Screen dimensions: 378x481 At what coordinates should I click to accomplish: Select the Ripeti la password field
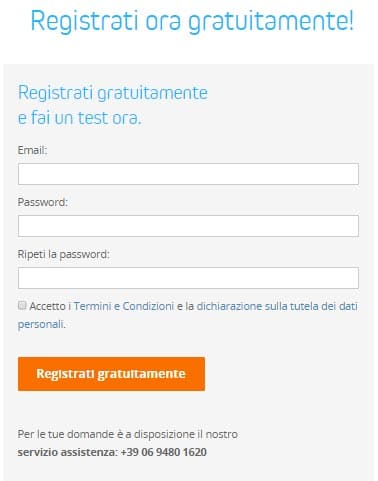pos(188,278)
